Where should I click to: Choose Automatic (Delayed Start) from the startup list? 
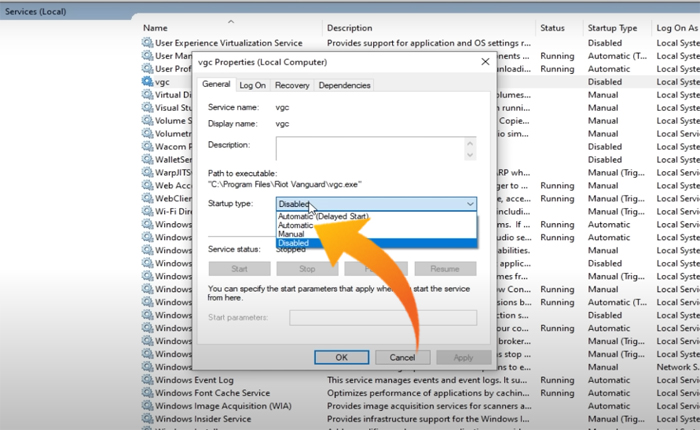click(321, 216)
